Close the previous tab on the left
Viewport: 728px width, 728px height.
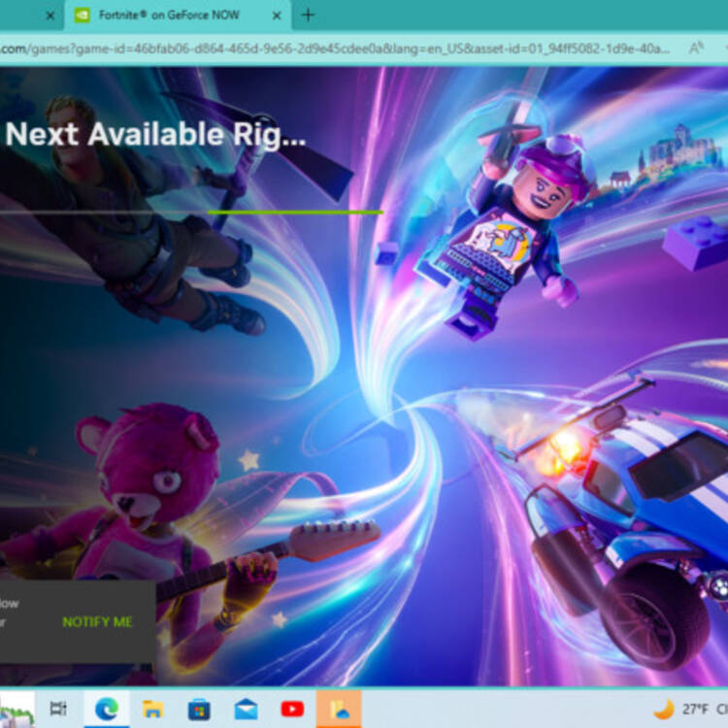50,16
